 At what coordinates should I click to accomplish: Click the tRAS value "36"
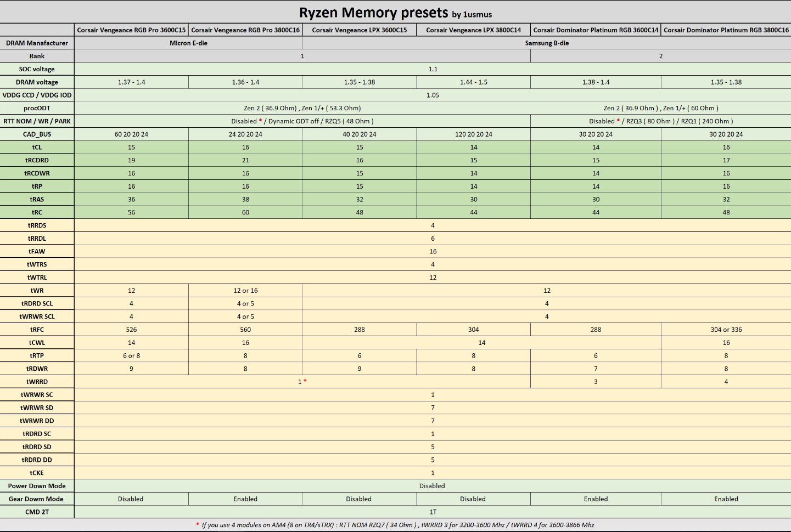(x=132, y=199)
